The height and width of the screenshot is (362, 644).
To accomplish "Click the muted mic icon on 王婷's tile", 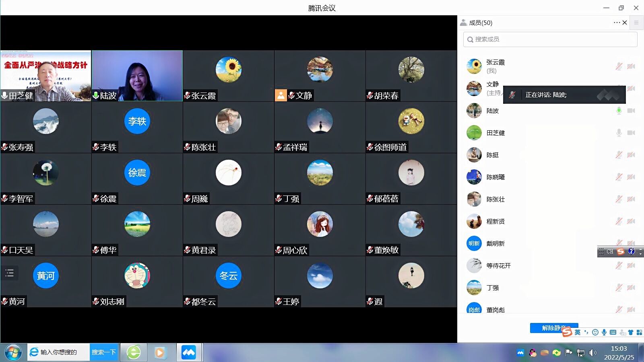I will pos(279,302).
